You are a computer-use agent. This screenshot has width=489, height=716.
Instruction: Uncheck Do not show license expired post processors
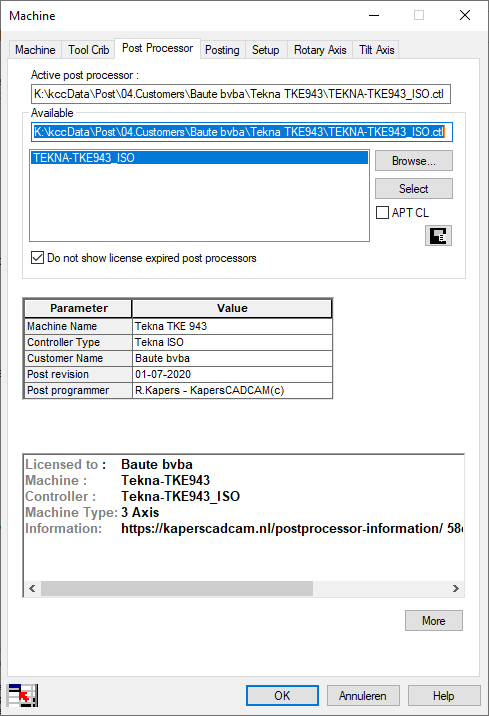tap(37, 258)
